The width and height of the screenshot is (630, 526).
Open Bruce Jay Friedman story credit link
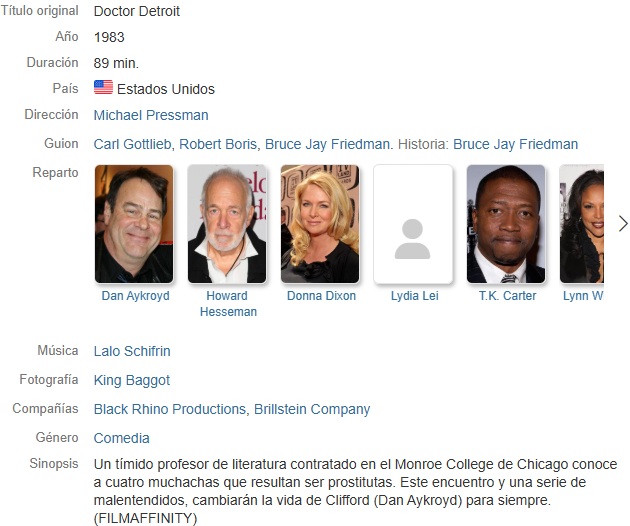coord(515,144)
